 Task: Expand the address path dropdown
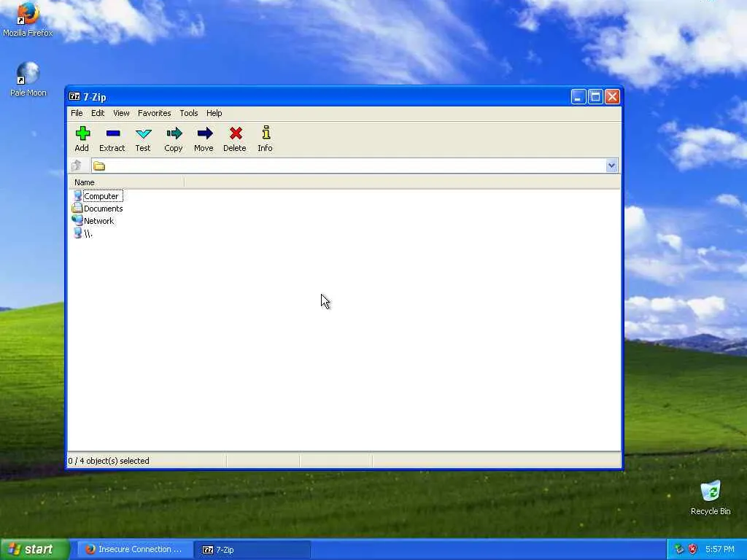coord(612,166)
